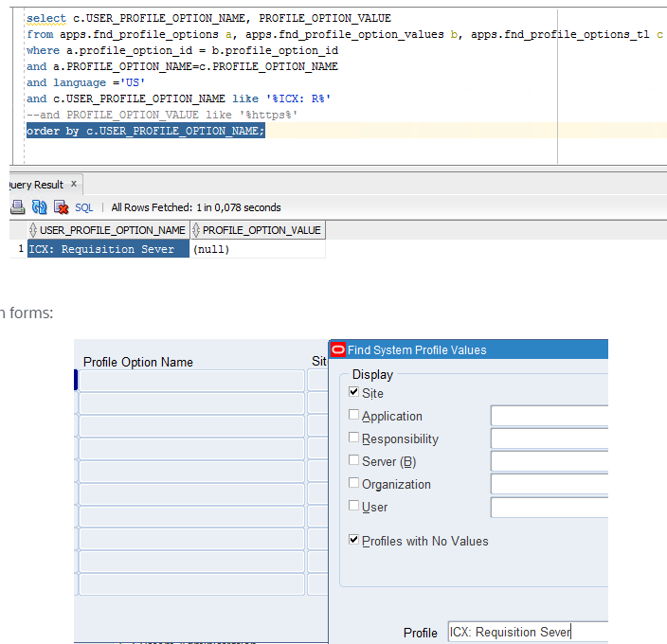Image resolution: width=667 pixels, height=644 pixels.
Task: Click the sort icon on PROFILE_OPTION_VALUE column
Action: click(x=196, y=230)
